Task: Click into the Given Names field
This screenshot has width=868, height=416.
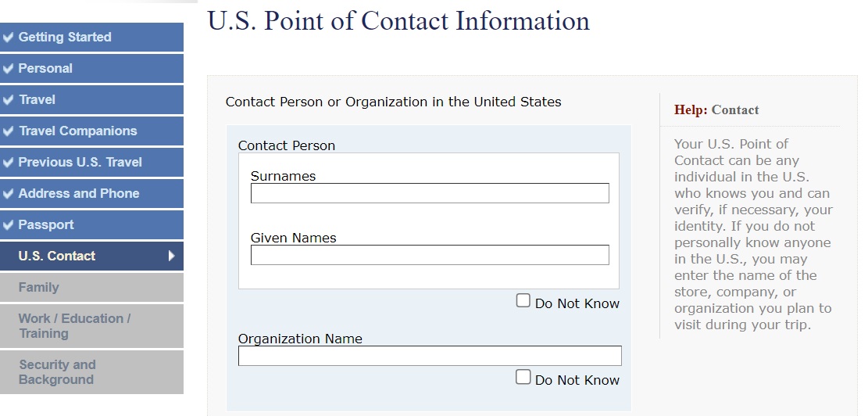Action: coord(430,255)
